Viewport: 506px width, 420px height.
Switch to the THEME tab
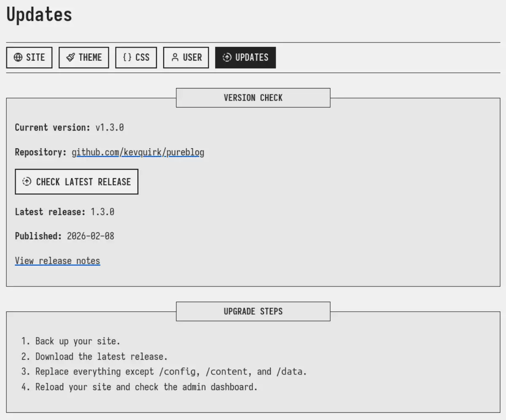(83, 57)
